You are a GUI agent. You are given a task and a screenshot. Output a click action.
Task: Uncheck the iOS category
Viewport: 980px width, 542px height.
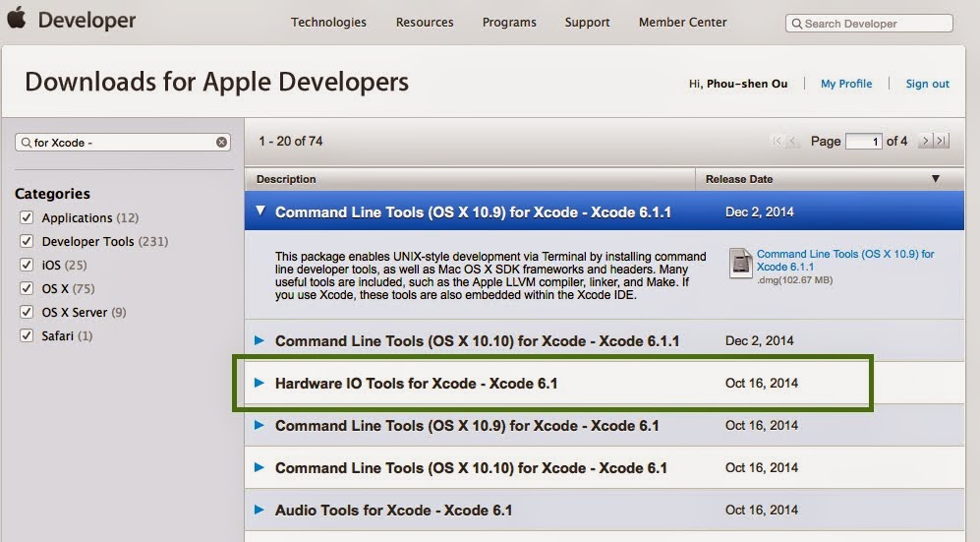click(x=27, y=265)
